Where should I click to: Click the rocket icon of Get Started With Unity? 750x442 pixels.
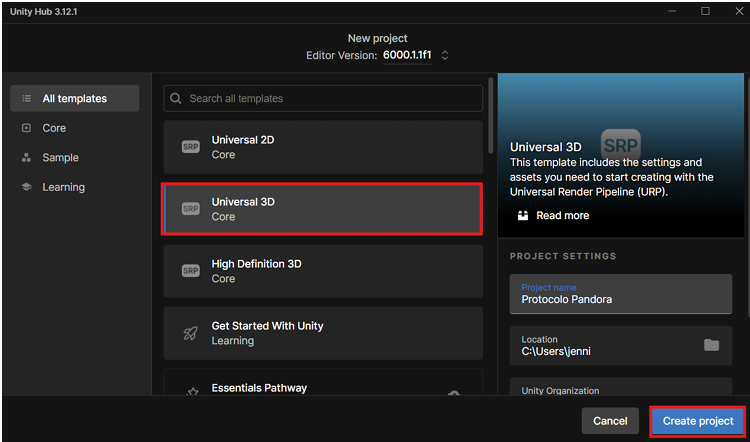[x=190, y=333]
